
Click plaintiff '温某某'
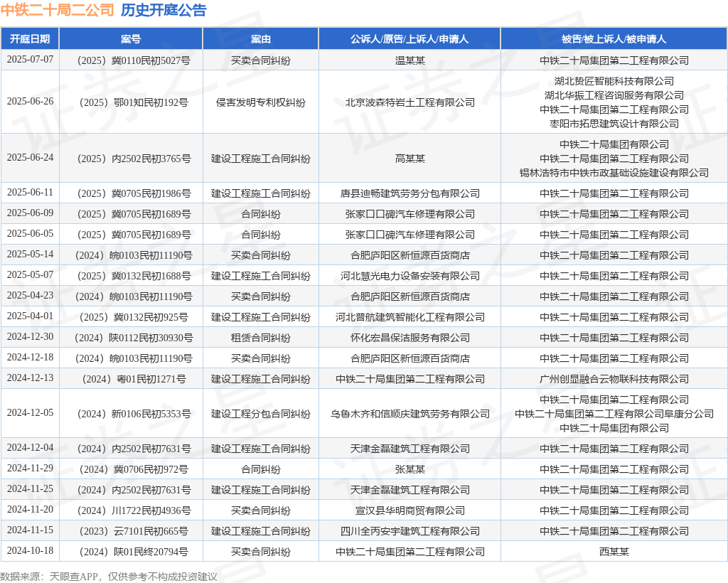(409, 61)
